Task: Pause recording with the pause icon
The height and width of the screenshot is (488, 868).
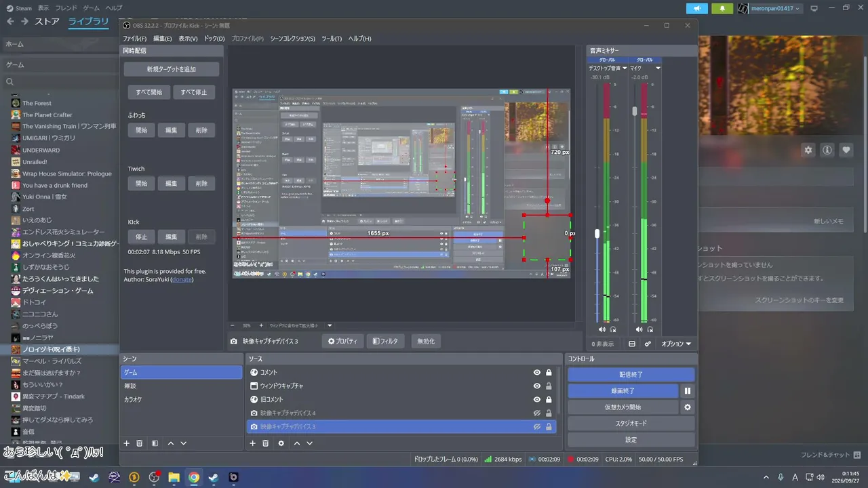Action: point(688,391)
